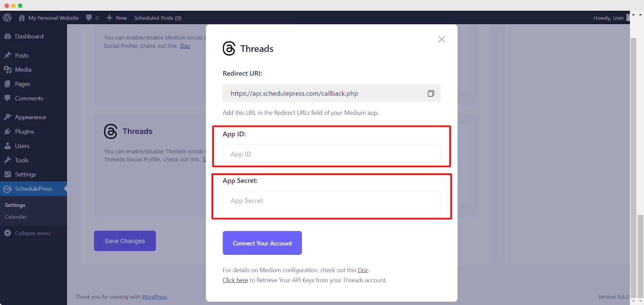Click the Pages icon in the sidebar

click(9, 84)
